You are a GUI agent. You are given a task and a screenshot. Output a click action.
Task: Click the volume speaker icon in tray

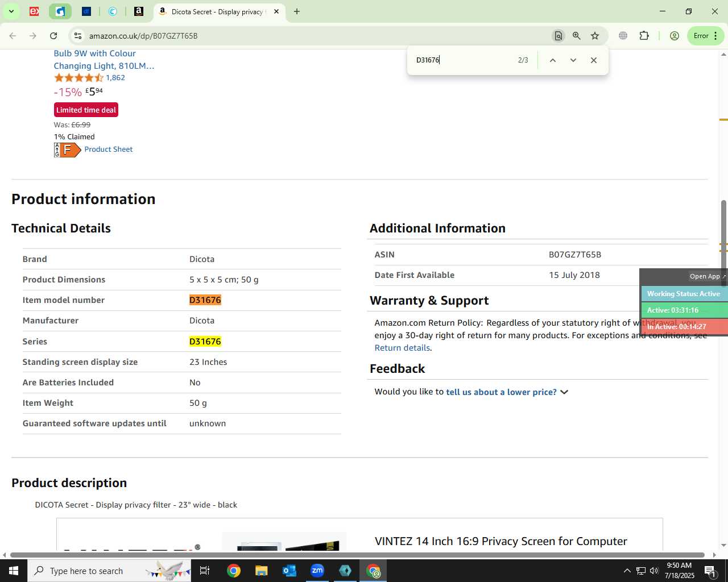pos(654,571)
